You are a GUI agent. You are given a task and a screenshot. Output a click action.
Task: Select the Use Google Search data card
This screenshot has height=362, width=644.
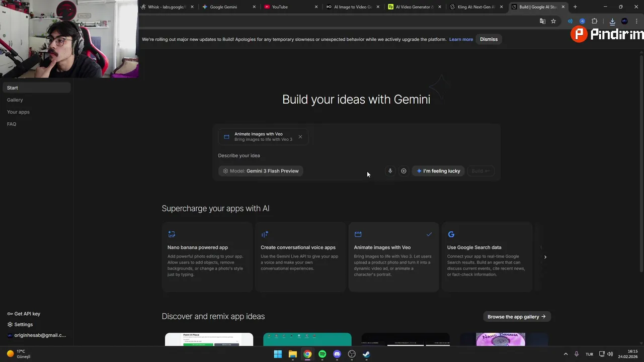(x=487, y=257)
